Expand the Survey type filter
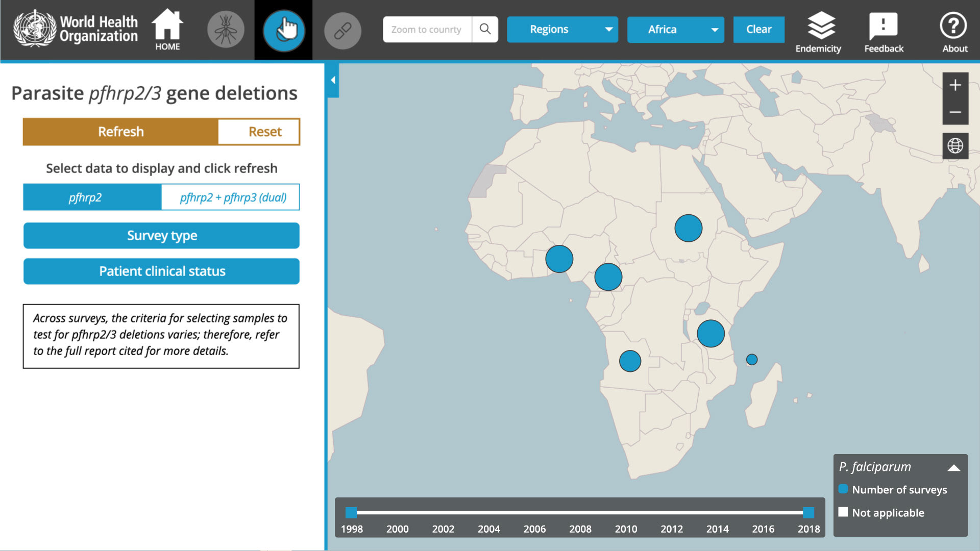This screenshot has width=980, height=551. click(161, 236)
